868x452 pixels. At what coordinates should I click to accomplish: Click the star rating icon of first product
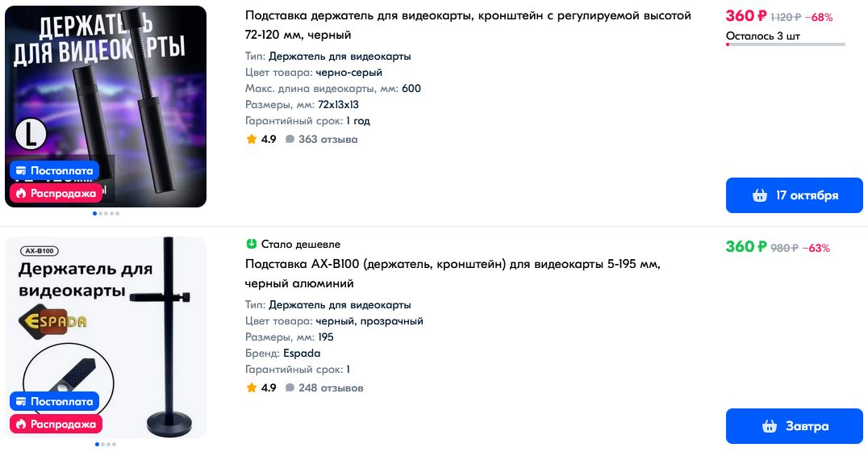click(x=252, y=140)
